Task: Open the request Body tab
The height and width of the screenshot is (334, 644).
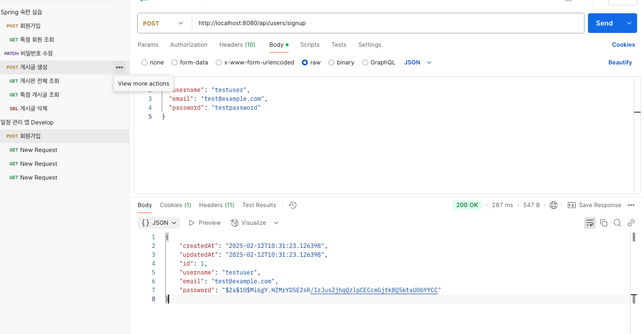Action: click(279, 45)
